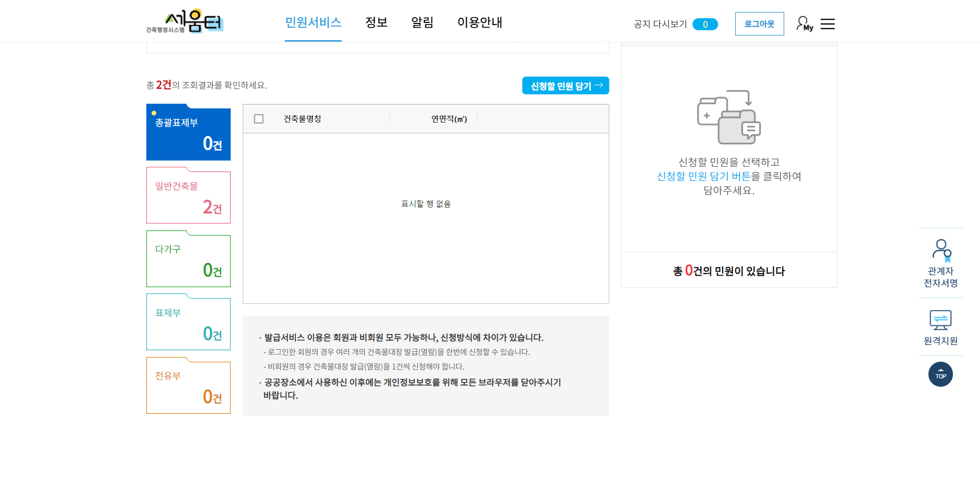
Task: Expand the 전유부 section
Action: 188,386
